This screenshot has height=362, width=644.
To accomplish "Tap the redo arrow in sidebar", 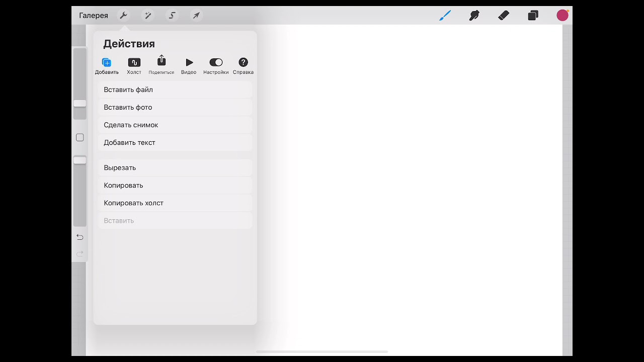I will (79, 254).
